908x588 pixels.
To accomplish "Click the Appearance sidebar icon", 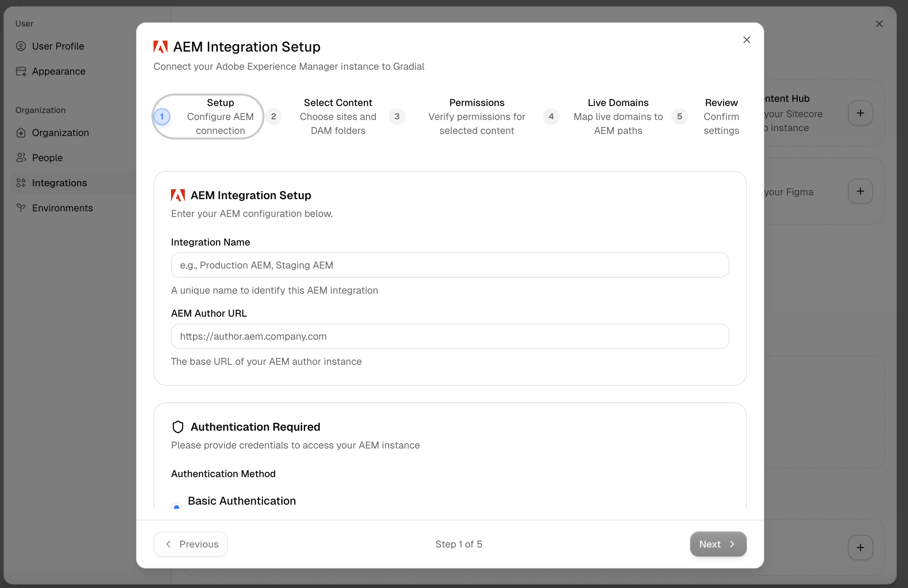I will 21,71.
